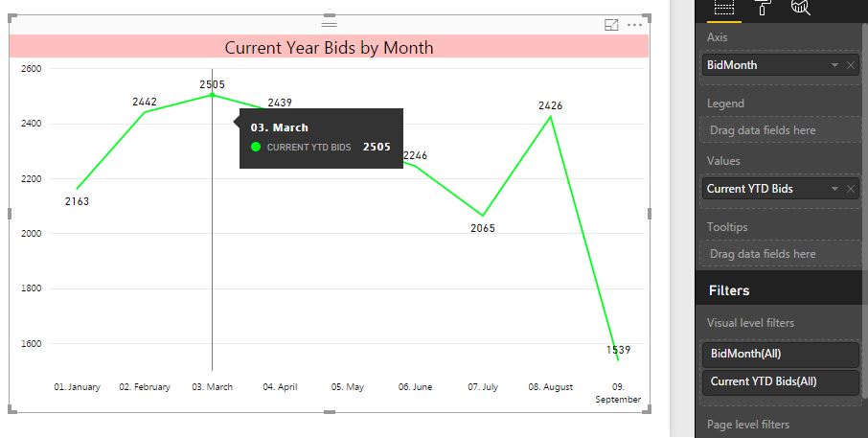The width and height of the screenshot is (868, 438).
Task: Click the 09. September axis label
Action: [618, 393]
